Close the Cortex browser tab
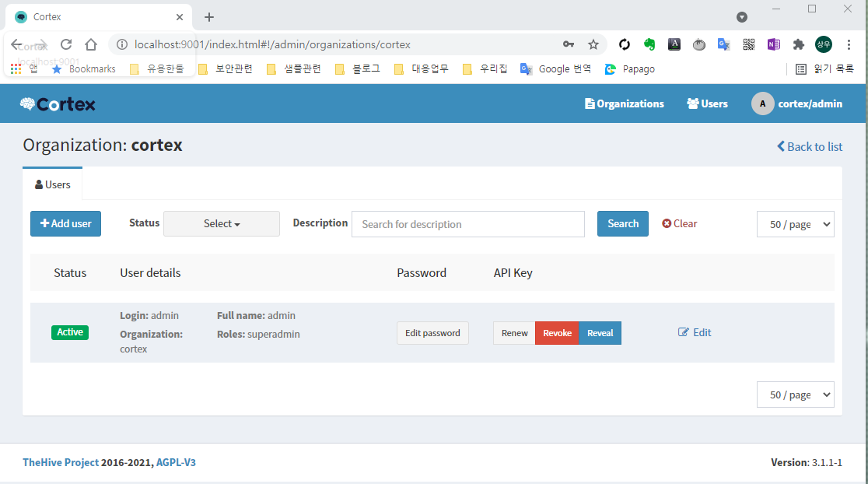 [180, 17]
